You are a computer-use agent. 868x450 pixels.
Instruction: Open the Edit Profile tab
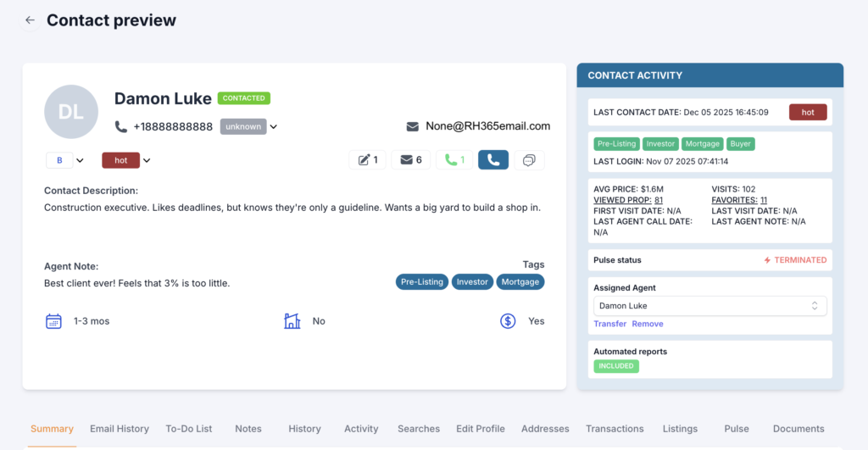coord(481,429)
